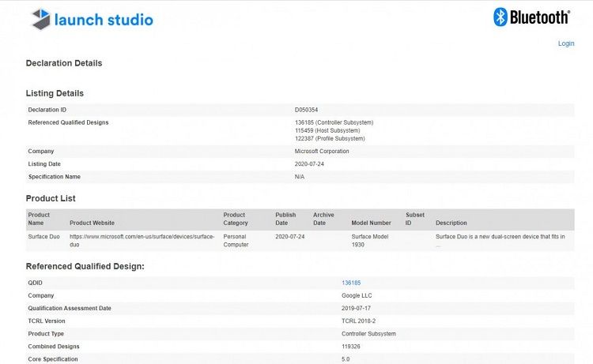Screen dimensions: 593x364
Task: Open the Login link
Action: (x=566, y=43)
